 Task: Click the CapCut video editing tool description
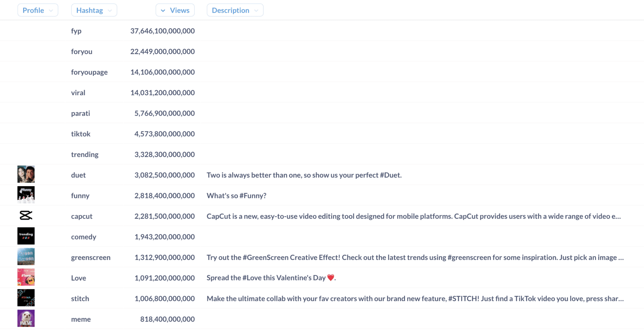pos(414,216)
